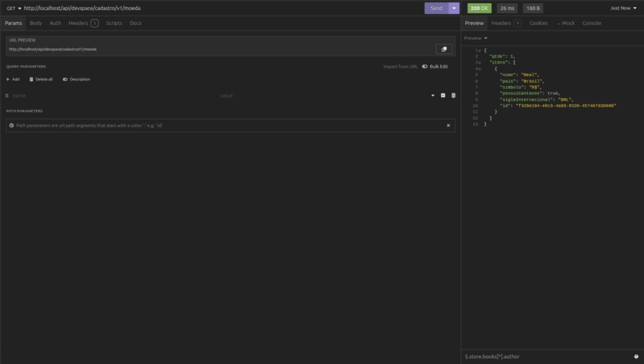Image resolution: width=644 pixels, height=364 pixels.
Task: Uncheck the query parameter enabled checkbox
Action: [x=443, y=95]
